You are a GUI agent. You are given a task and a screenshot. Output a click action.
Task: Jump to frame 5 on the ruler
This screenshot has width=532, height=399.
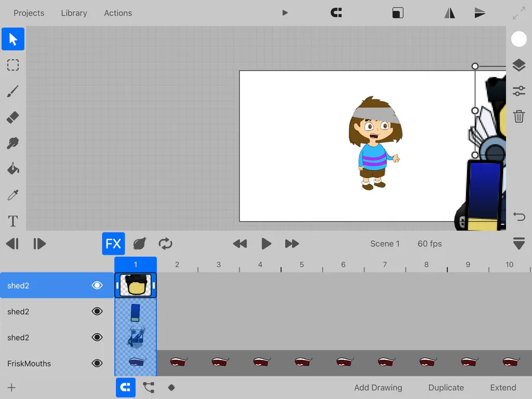click(x=301, y=264)
